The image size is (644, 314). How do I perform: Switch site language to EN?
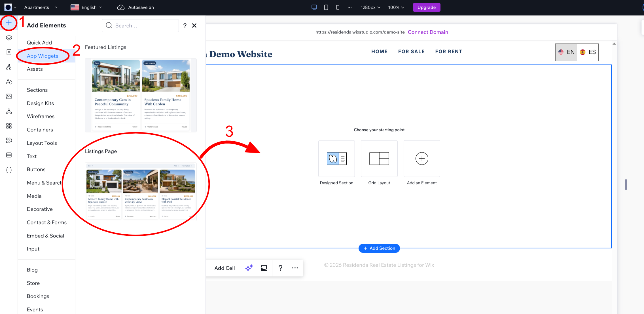coord(566,52)
